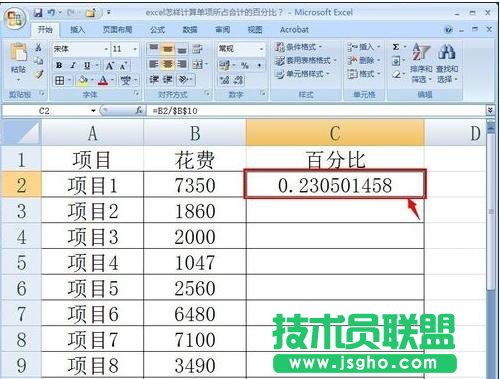This screenshot has width=500, height=379.
Task: Open the number format dropdown 常规
Action: pos(261,49)
